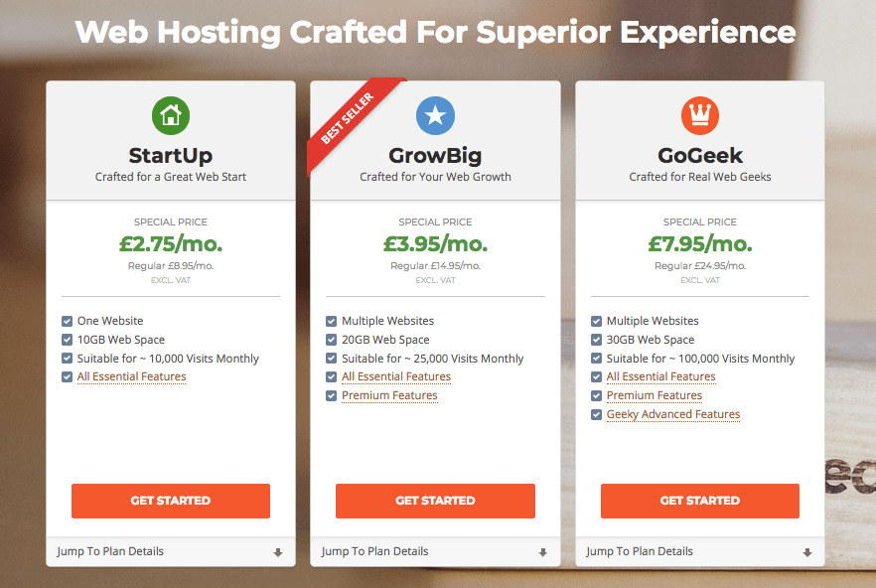Click the blue GrowBig star icon
Screen dimensions: 876x588
[x=435, y=115]
